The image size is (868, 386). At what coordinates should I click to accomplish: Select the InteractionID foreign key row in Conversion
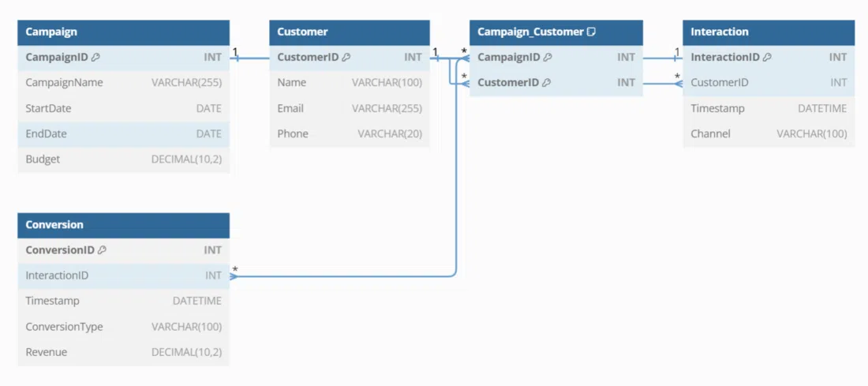[x=123, y=275]
